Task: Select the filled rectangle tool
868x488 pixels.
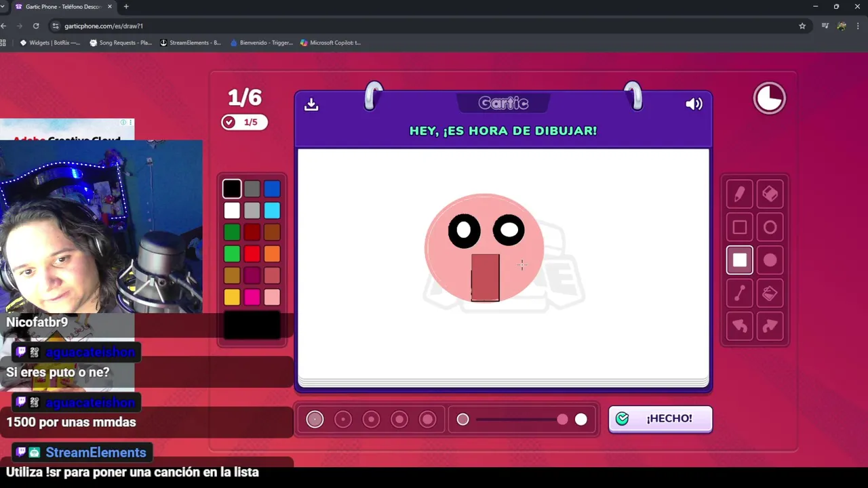Action: [740, 260]
